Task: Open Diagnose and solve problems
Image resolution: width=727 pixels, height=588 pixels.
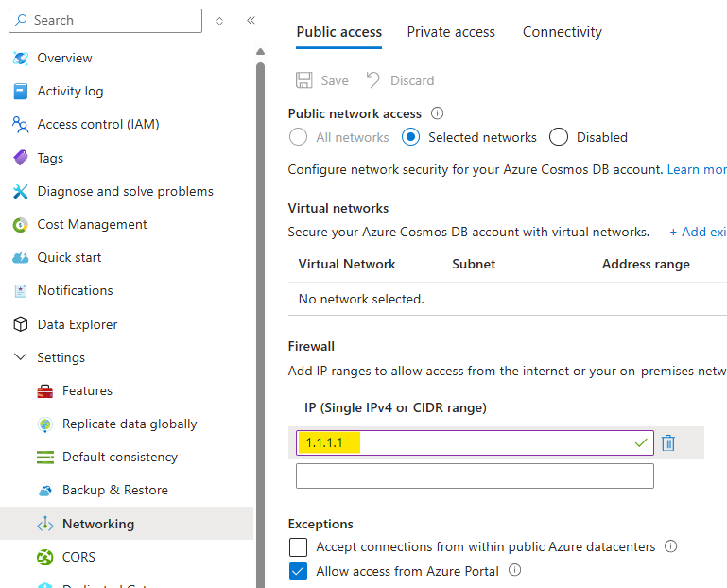Action: tap(127, 192)
